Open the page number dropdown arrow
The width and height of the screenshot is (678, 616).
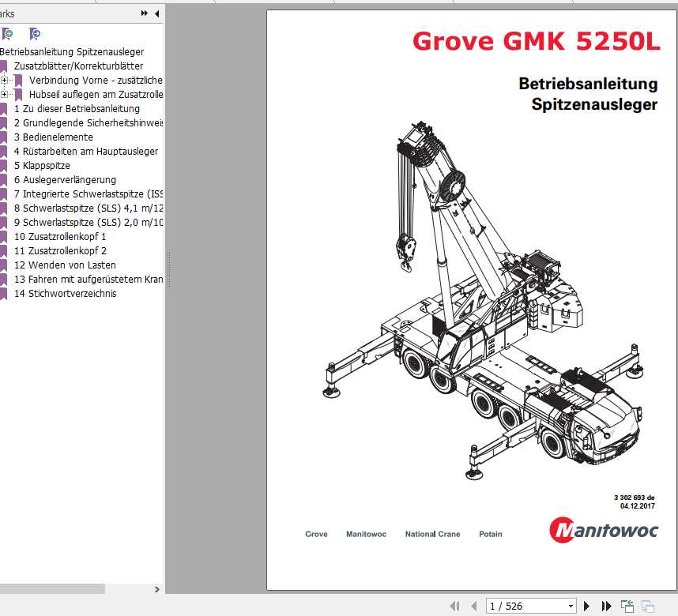(571, 606)
